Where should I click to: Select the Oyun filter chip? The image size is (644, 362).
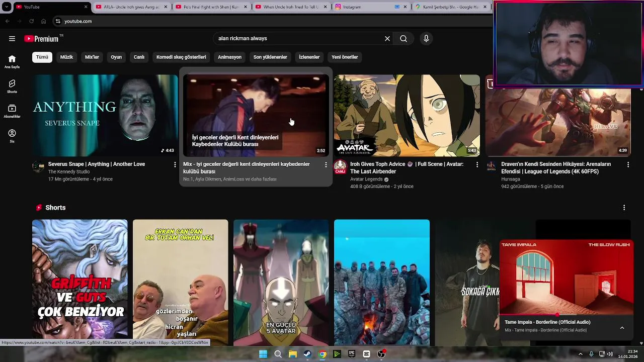116,57
